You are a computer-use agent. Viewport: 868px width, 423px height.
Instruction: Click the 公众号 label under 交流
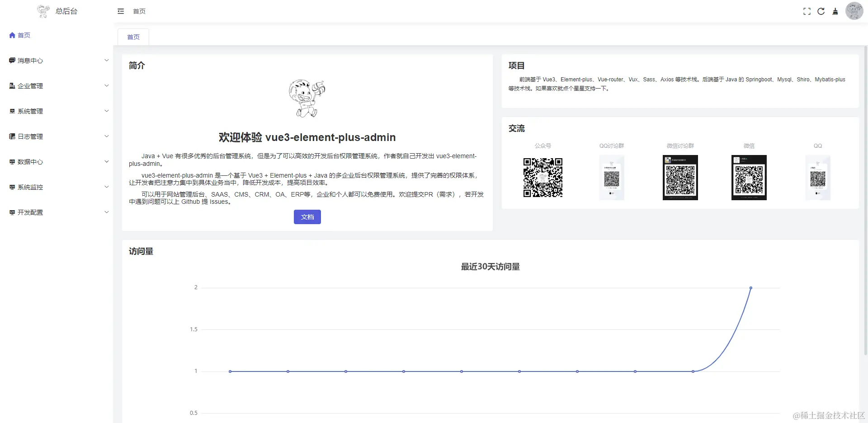pyautogui.click(x=543, y=146)
